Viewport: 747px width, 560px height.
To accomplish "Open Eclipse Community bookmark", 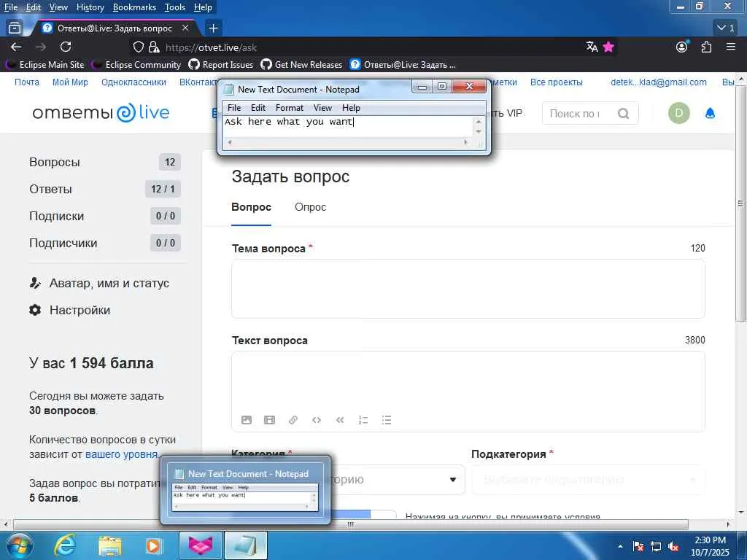I will [x=137, y=64].
